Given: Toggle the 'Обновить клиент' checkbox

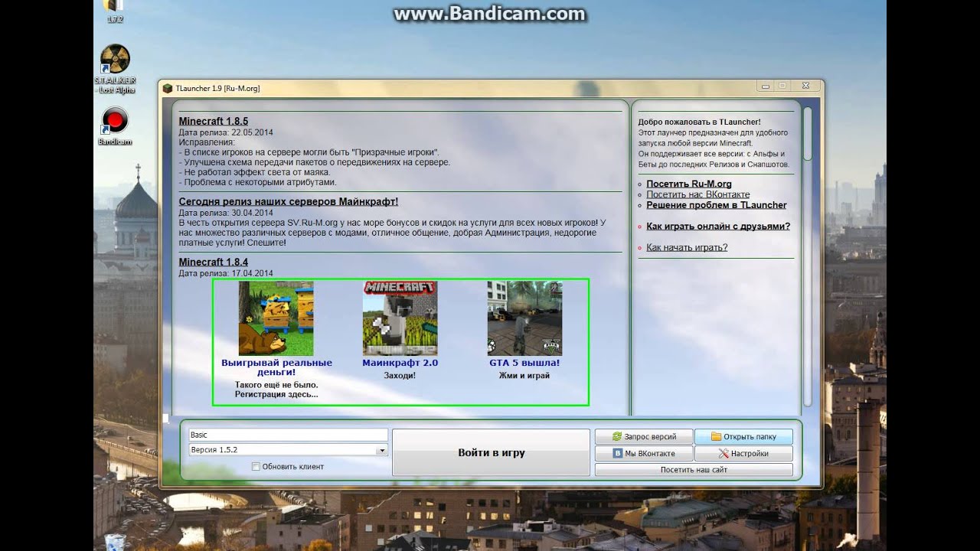Looking at the screenshot, I should [x=256, y=466].
